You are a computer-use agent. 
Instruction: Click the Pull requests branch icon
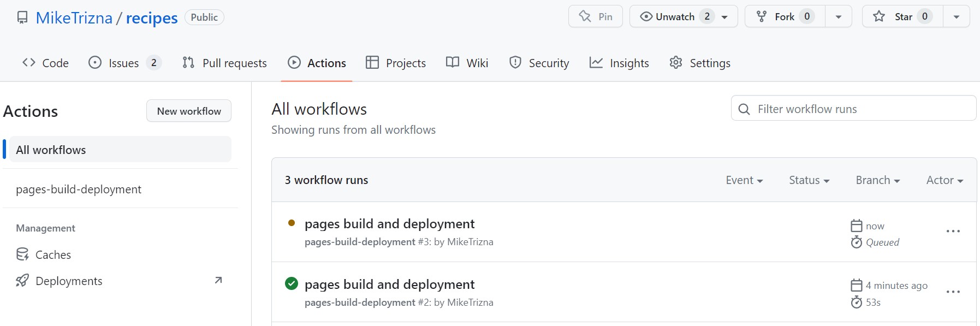188,63
